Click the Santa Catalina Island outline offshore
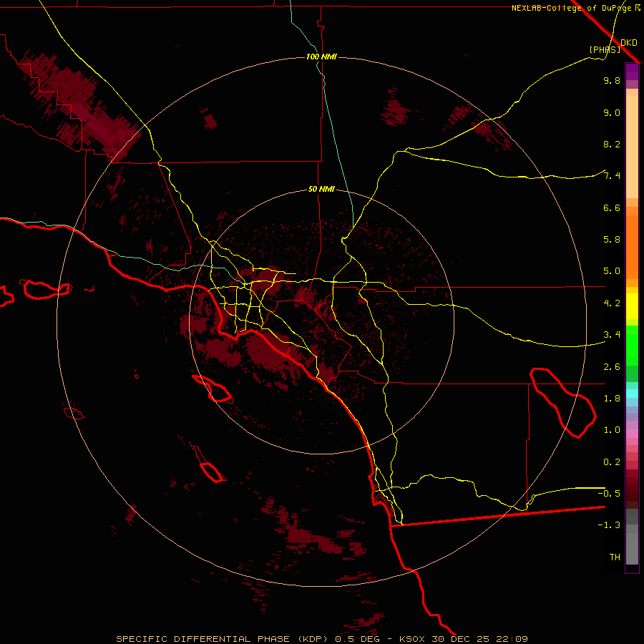Image resolution: width=644 pixels, height=644 pixels. pos(213,389)
